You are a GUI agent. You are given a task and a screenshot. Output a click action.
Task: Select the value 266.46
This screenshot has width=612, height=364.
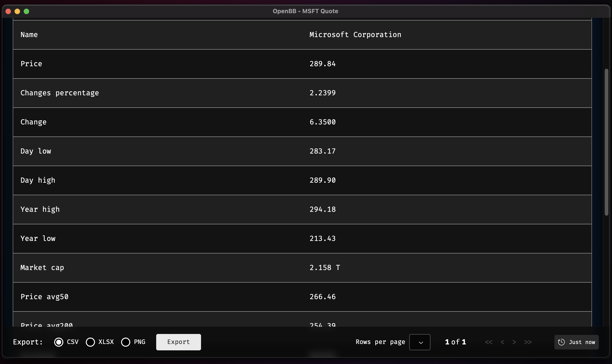tap(322, 297)
